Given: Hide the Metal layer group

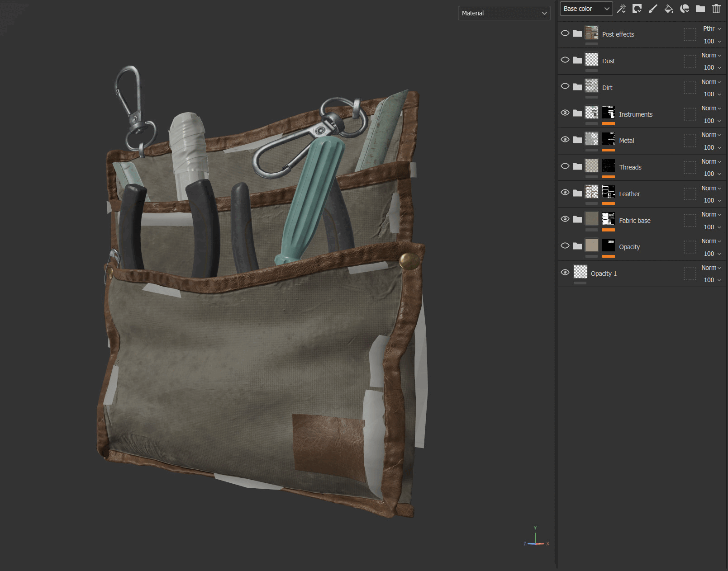Looking at the screenshot, I should tap(565, 140).
